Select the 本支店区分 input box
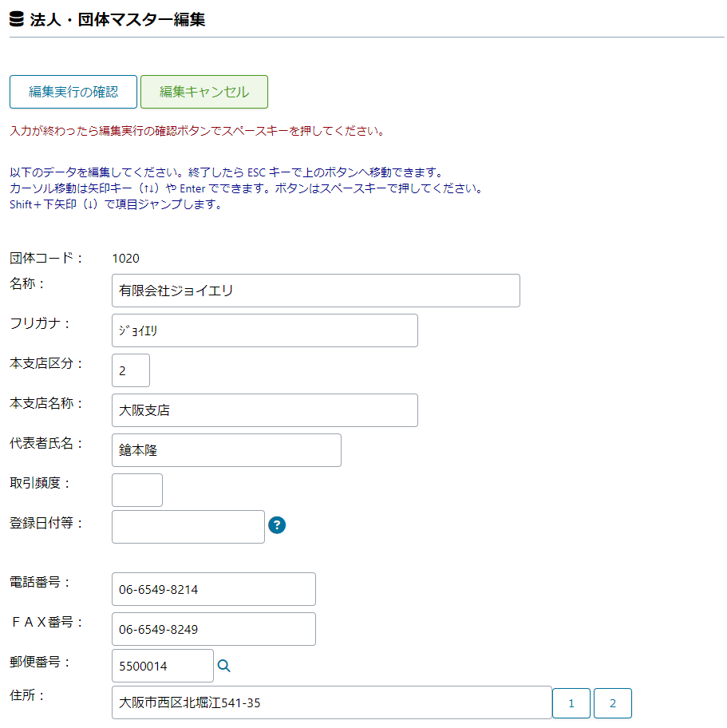727x728 pixels. click(131, 370)
